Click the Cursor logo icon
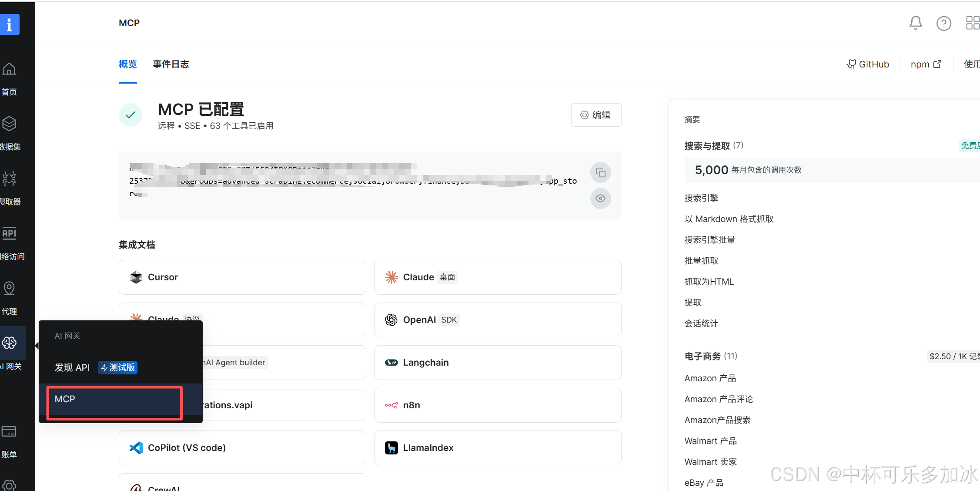 point(136,277)
